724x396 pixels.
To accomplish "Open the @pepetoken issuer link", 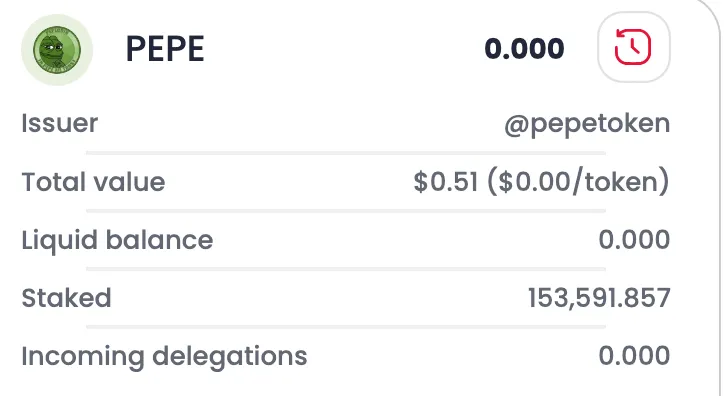I will coord(587,124).
